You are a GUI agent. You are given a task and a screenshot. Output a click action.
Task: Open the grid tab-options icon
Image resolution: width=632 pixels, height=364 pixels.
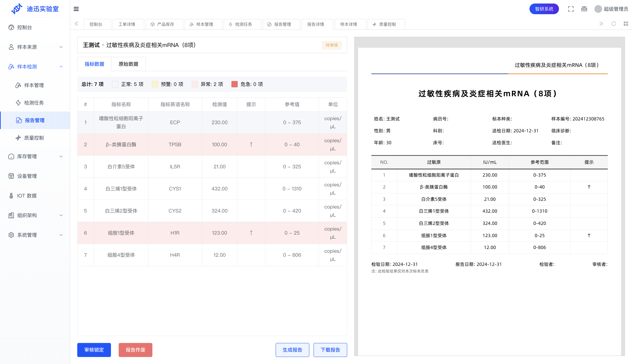point(626,24)
